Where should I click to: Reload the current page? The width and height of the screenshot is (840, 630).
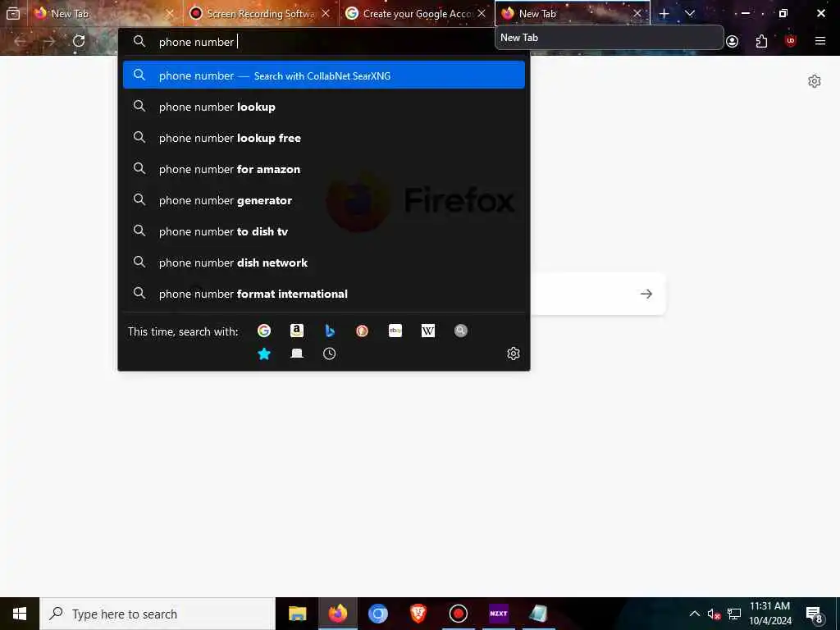[x=79, y=41]
